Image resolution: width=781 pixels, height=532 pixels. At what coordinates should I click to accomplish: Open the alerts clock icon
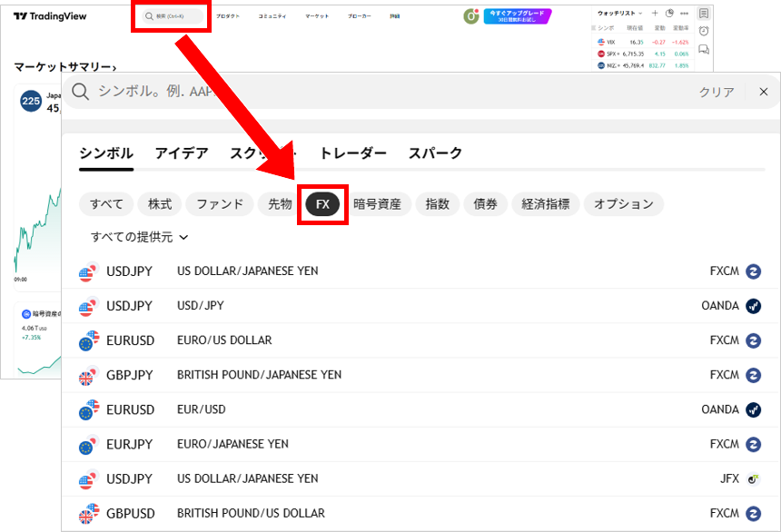click(x=704, y=30)
